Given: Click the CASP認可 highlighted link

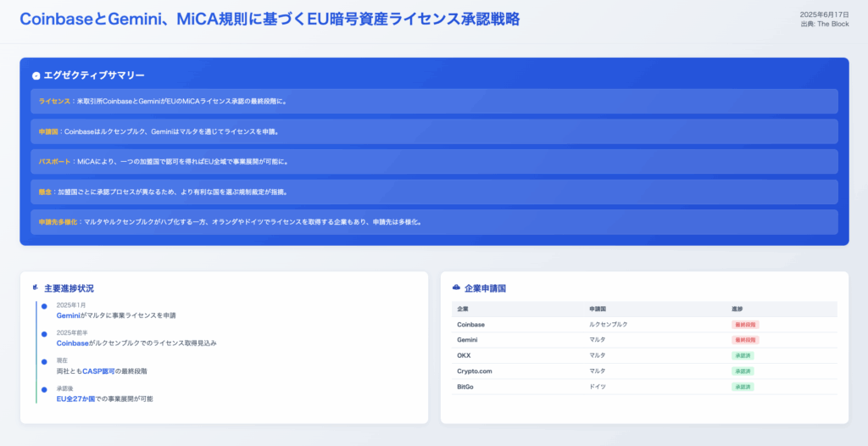Looking at the screenshot, I should pos(98,371).
